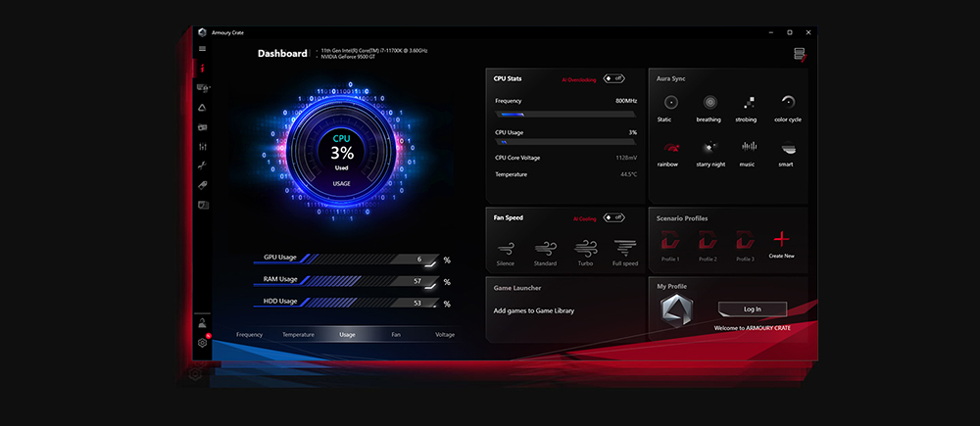Create New scenario profile
980x426 pixels.
[x=782, y=245]
